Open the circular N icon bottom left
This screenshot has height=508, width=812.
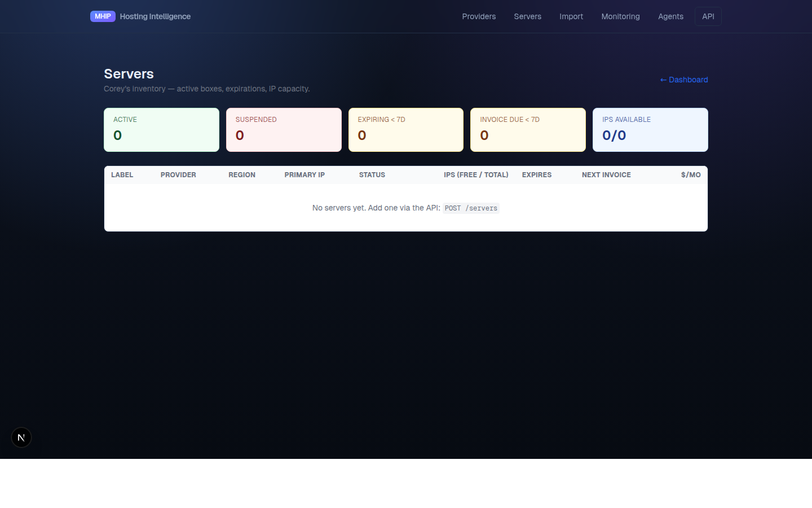pyautogui.click(x=21, y=437)
